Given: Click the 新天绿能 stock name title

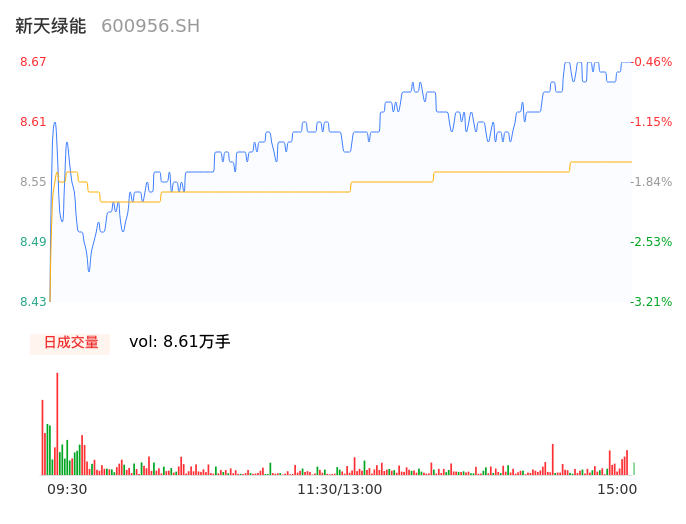Looking at the screenshot, I should [51, 26].
